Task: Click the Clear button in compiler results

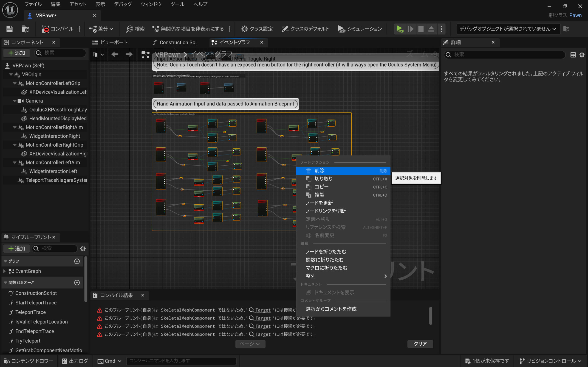Action: [420, 344]
